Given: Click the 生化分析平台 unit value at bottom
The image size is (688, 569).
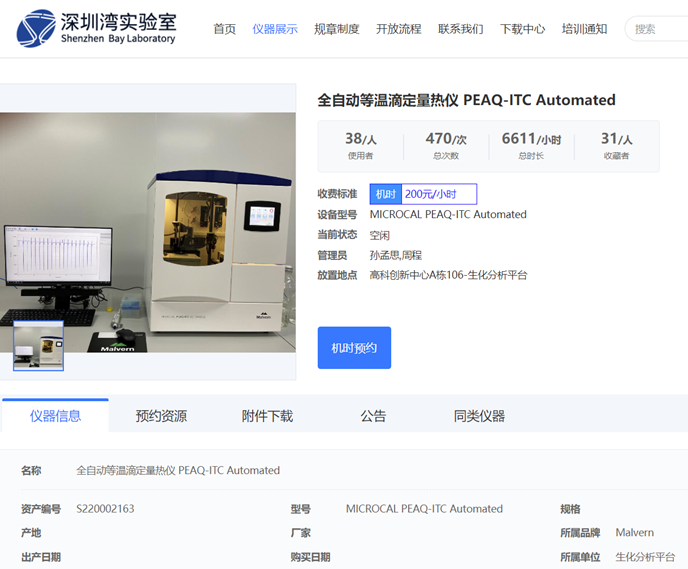Looking at the screenshot, I should click(x=645, y=557).
